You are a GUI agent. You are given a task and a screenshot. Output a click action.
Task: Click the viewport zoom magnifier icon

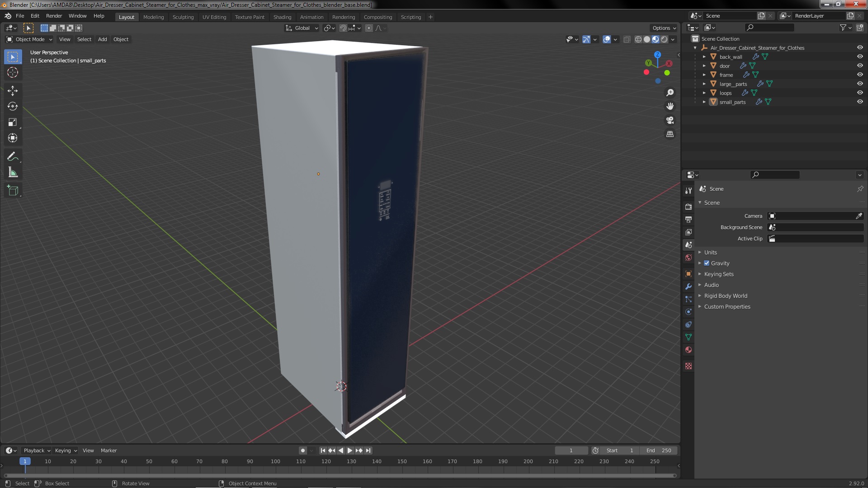coord(670,93)
